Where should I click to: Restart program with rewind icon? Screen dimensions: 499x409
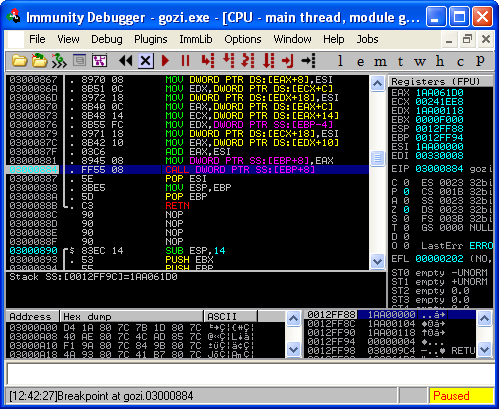126,61
